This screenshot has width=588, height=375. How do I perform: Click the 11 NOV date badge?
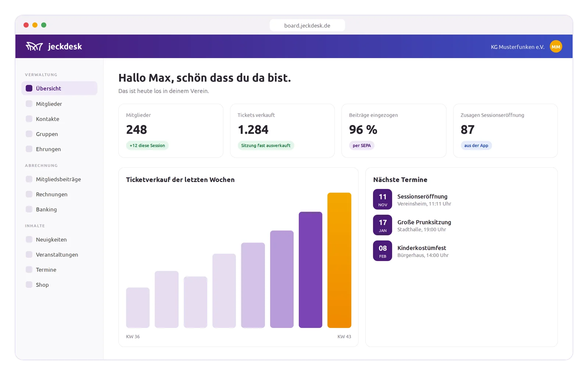pyautogui.click(x=383, y=199)
